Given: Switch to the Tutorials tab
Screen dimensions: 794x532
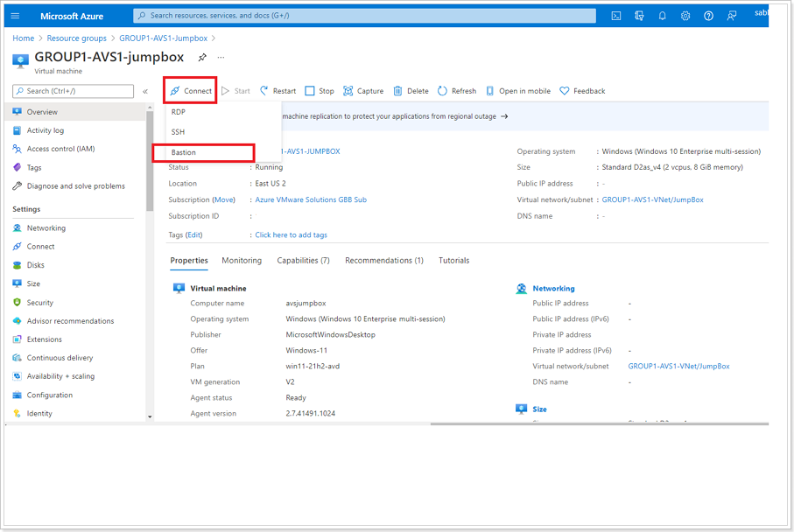Looking at the screenshot, I should tap(453, 261).
